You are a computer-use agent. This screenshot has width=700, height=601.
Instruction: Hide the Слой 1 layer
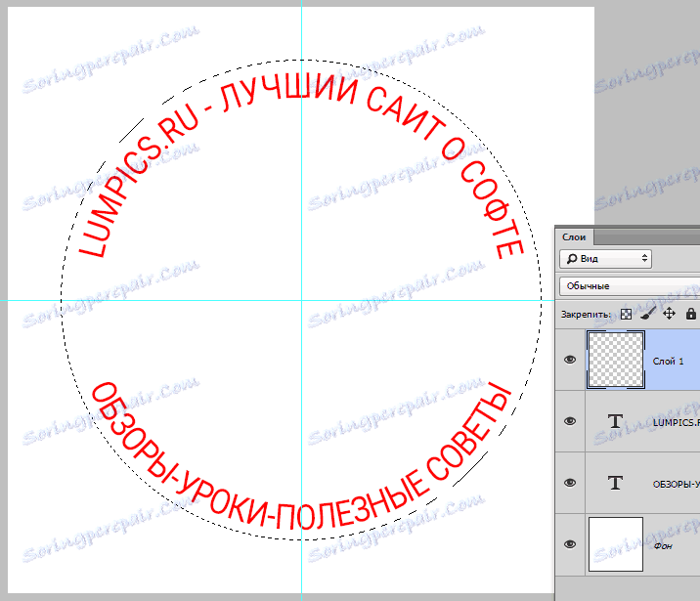point(570,360)
